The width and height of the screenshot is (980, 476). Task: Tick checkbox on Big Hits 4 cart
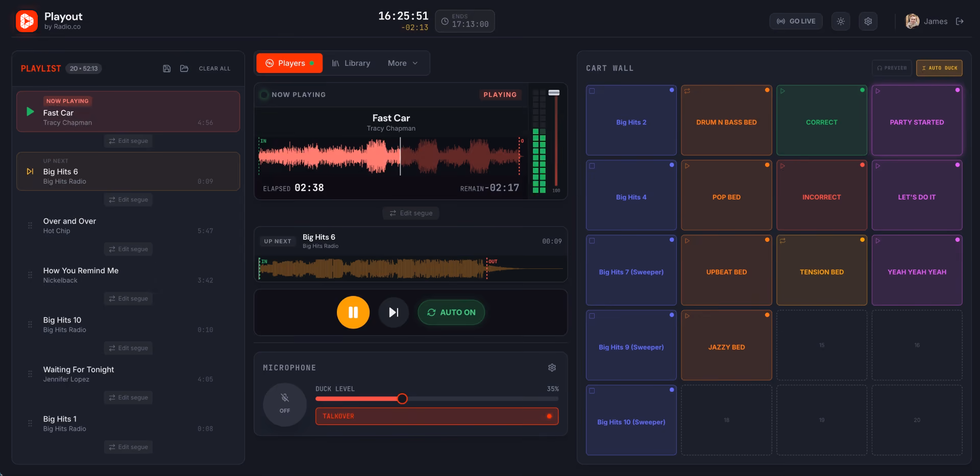pos(592,166)
